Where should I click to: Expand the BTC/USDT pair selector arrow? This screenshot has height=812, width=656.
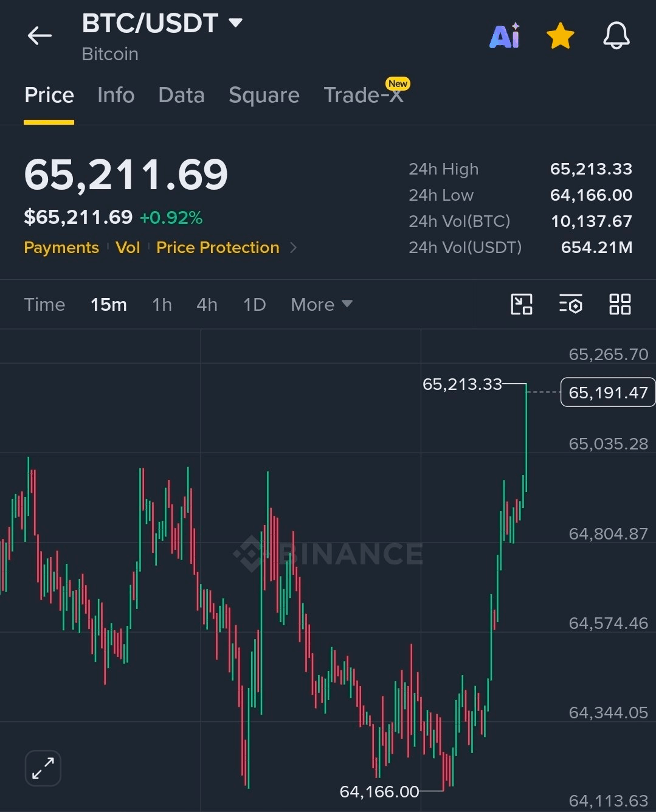(x=235, y=24)
